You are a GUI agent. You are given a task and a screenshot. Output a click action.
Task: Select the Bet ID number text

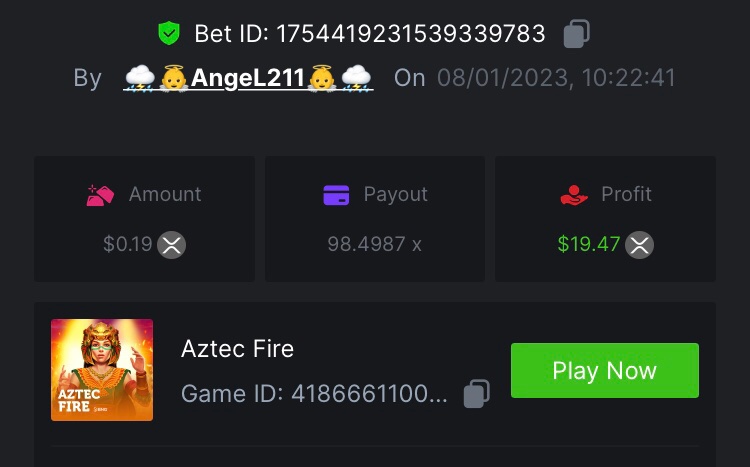pyautogui.click(x=410, y=34)
